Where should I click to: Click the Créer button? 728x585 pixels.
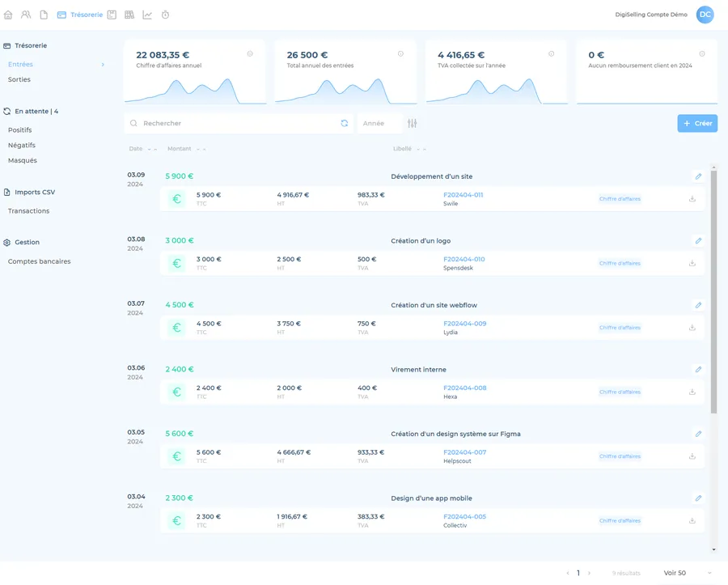click(697, 124)
